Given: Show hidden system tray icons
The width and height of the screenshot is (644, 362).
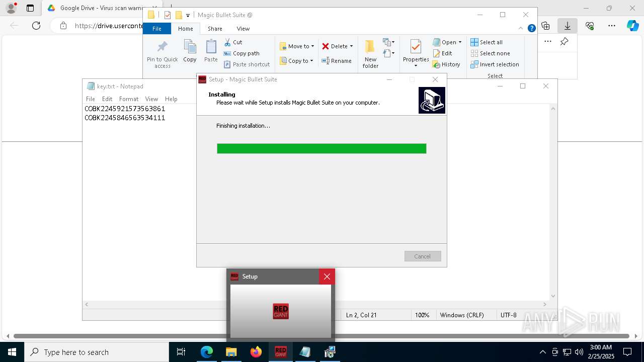Looking at the screenshot, I should (542, 352).
